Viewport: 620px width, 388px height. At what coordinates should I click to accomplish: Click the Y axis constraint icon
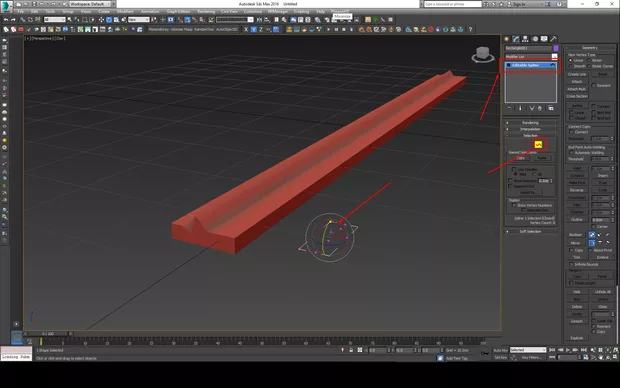253,29
